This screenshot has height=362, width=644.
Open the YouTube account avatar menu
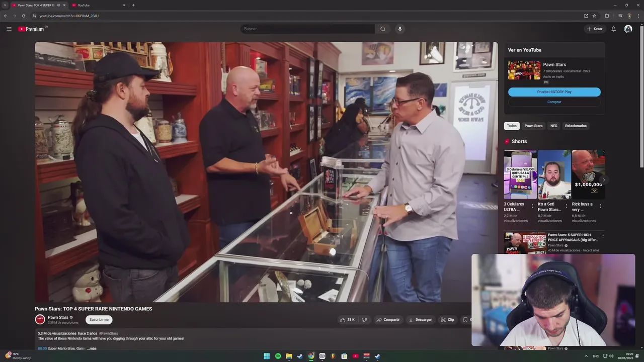coord(628,29)
